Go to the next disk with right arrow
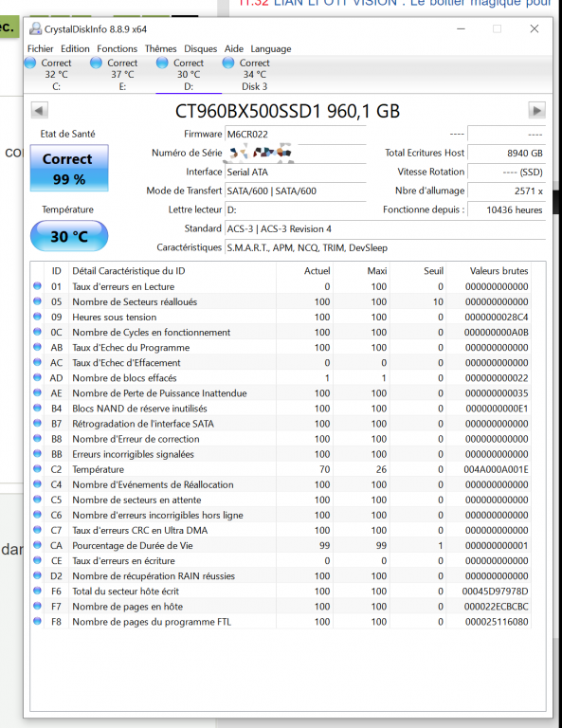The image size is (562, 728). click(537, 111)
